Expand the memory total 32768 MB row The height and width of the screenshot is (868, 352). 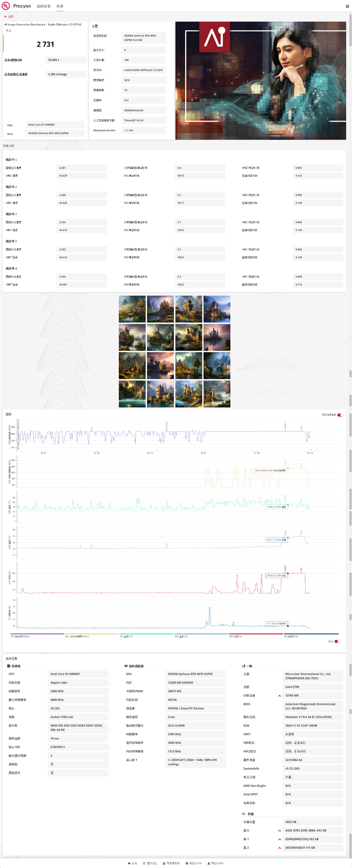point(279,696)
